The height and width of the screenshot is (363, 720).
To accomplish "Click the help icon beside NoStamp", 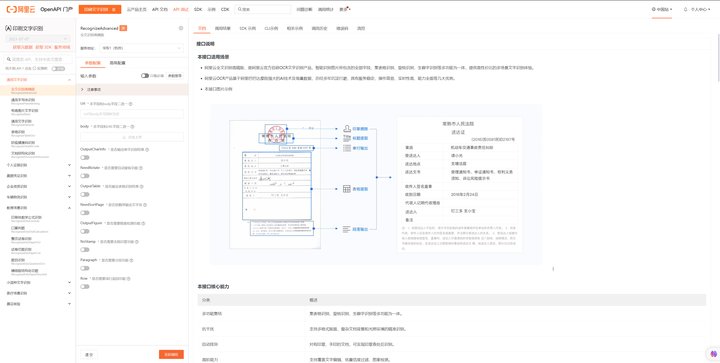I will (137, 242).
